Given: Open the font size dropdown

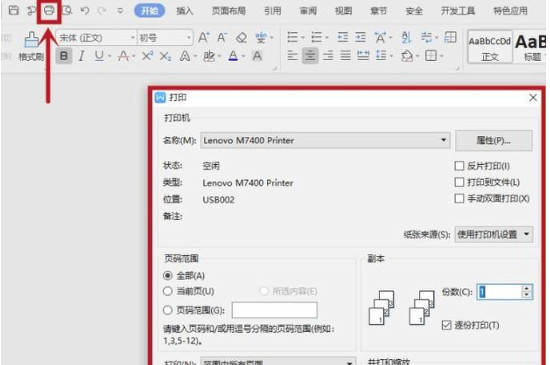Looking at the screenshot, I should click(189, 38).
